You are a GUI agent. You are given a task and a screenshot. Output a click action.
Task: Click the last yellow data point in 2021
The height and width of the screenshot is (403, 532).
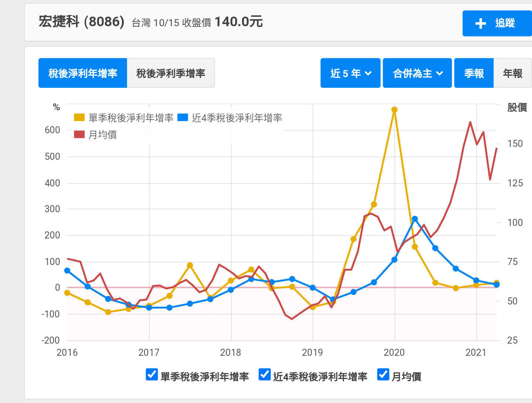pyautogui.click(x=497, y=283)
